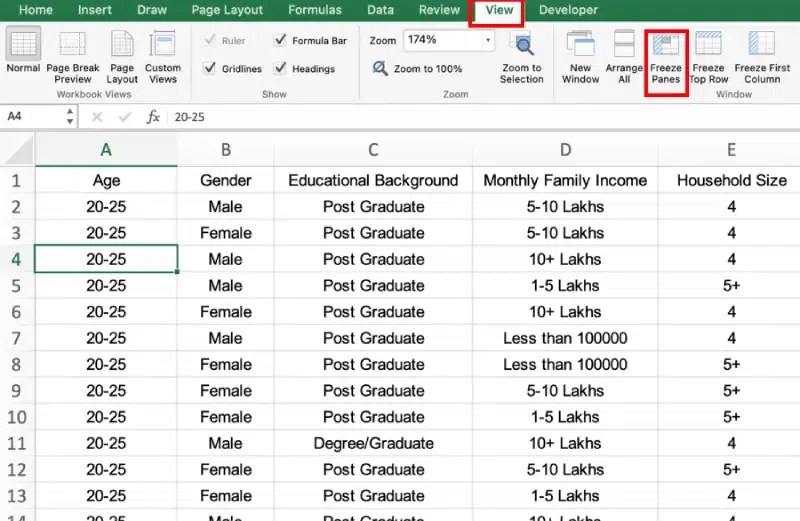
Task: Switch to Page Layout view
Action: (122, 57)
